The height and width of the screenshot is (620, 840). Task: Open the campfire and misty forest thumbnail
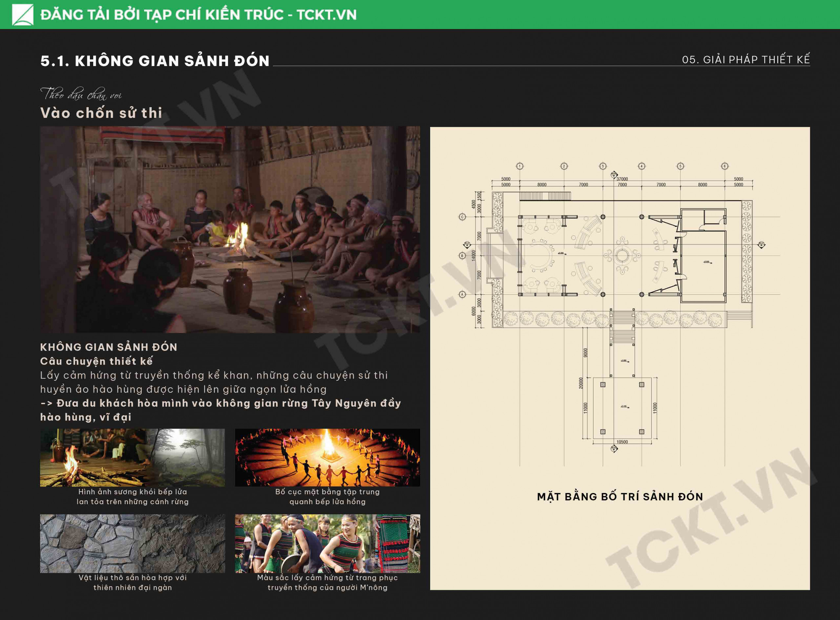pyautogui.click(x=133, y=458)
